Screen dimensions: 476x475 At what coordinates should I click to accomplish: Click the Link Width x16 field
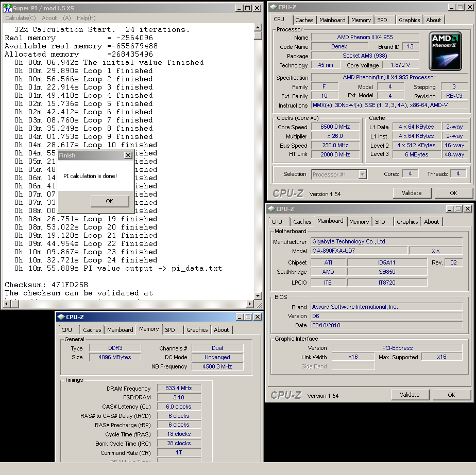pos(353,357)
